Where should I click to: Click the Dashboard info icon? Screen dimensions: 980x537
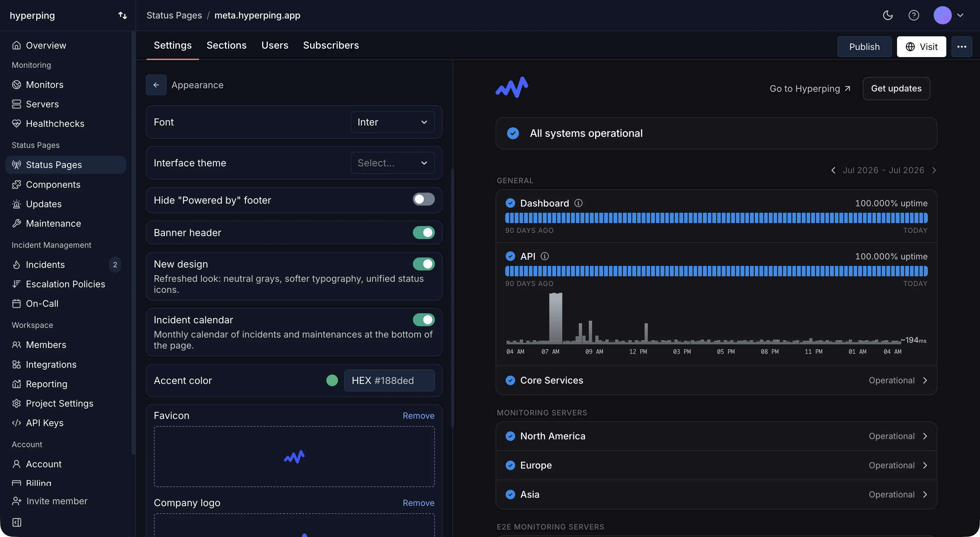click(578, 203)
